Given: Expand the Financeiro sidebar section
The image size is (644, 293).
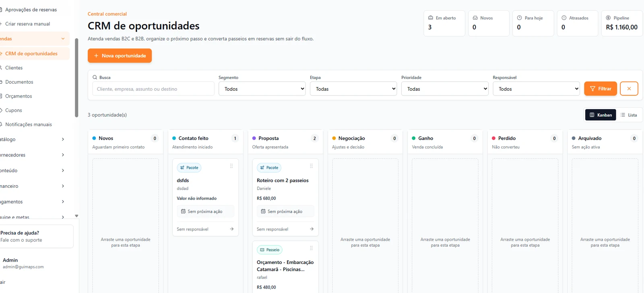Looking at the screenshot, I should 34,186.
